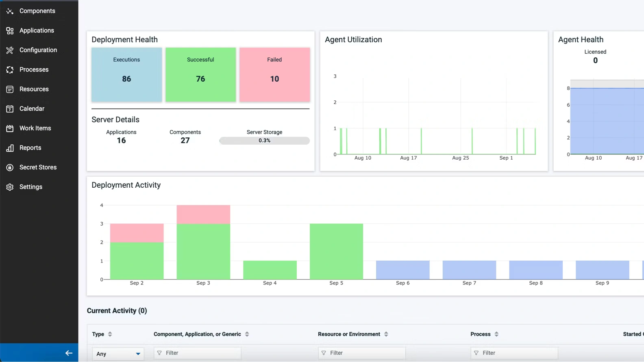Click the Reports bar chart icon

point(10,148)
